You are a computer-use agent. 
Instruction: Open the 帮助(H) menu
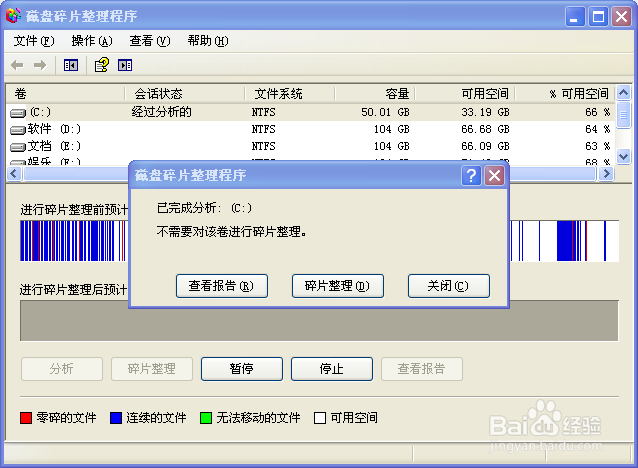coord(208,41)
